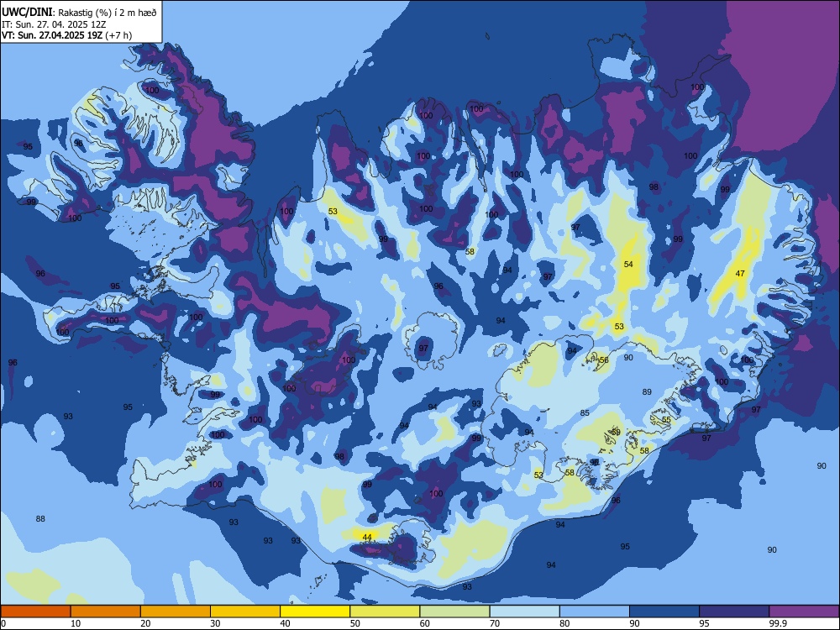Click the '88' value over the sea
Viewport: 840px width, 630px height.
[40, 518]
